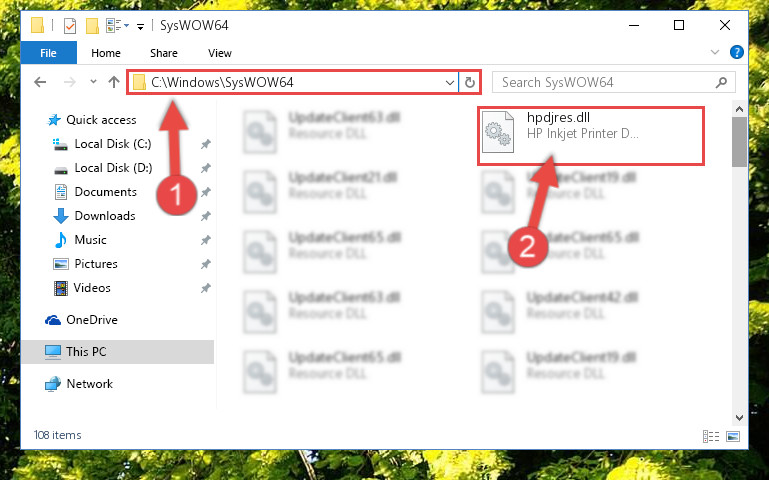Click the Properties quick access toolbar icon
769x480 pixels.
click(70, 25)
